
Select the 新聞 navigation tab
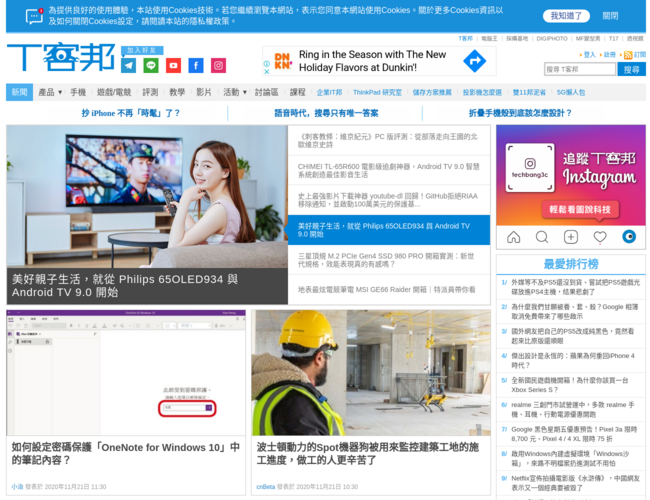pos(19,92)
